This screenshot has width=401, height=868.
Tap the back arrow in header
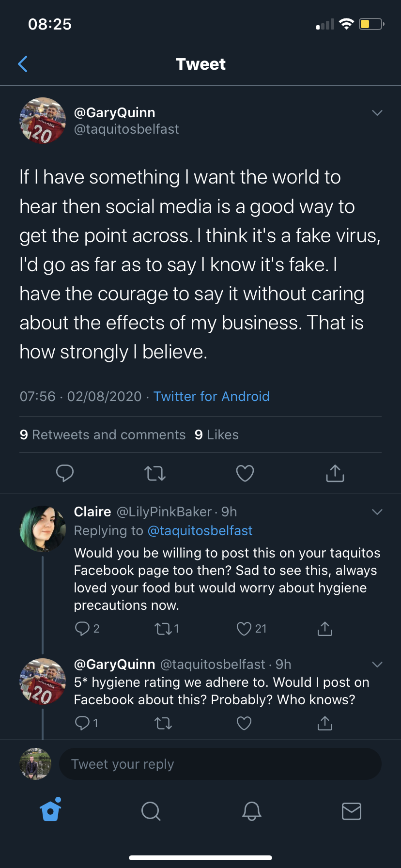point(23,64)
